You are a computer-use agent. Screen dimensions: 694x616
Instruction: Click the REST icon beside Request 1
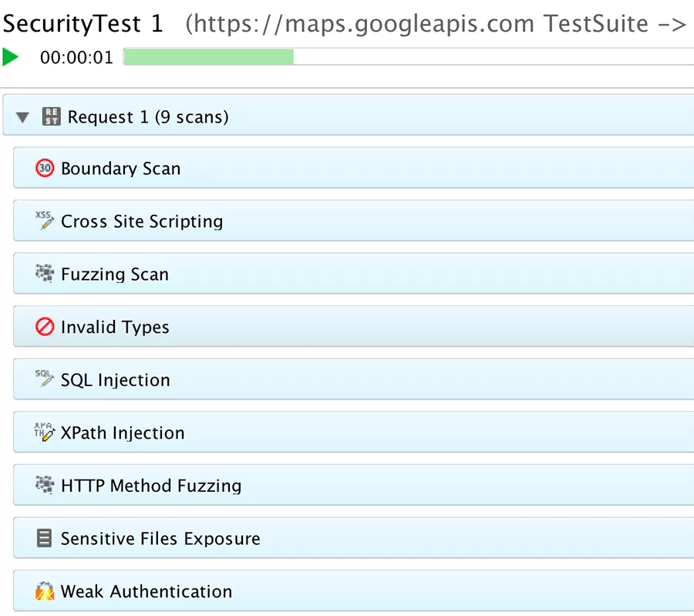51,116
